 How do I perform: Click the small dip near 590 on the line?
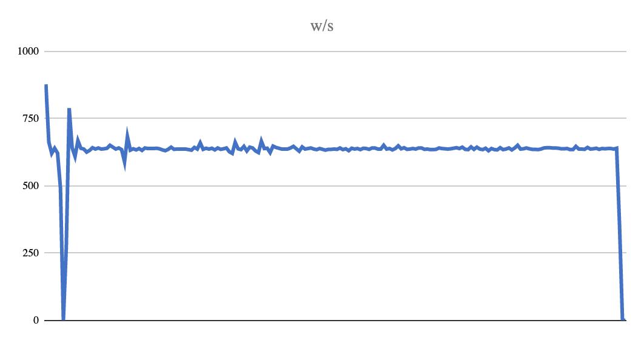pyautogui.click(x=124, y=164)
